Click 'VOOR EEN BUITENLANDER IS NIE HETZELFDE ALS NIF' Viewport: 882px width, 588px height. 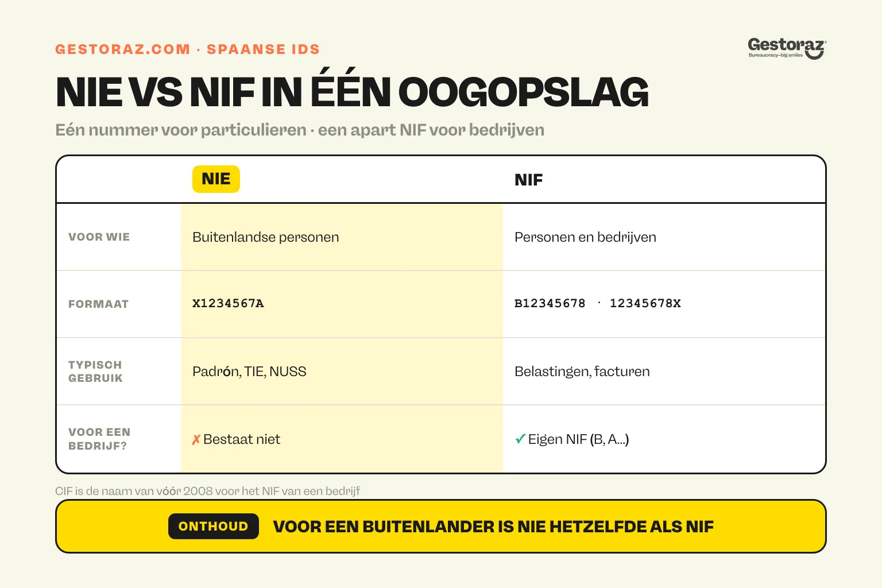pos(493,527)
